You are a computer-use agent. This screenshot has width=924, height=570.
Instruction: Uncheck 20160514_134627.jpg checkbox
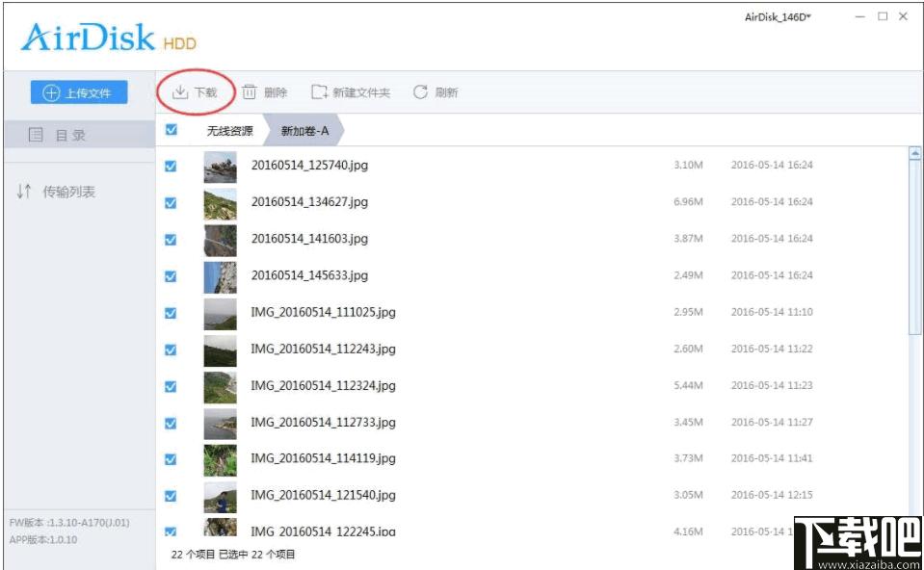(x=171, y=203)
